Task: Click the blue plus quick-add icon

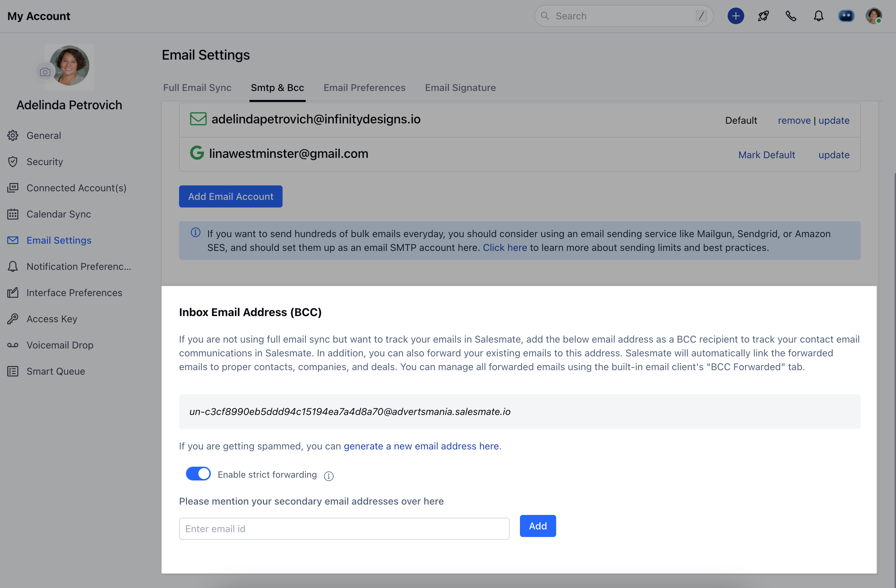Action: point(735,16)
